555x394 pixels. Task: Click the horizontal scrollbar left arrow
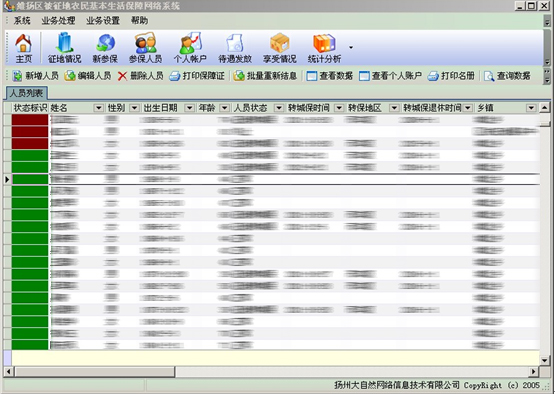8,371
